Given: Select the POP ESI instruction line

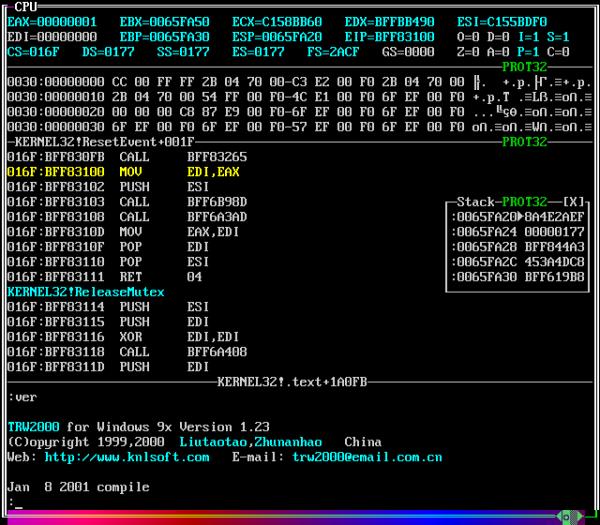Looking at the screenshot, I should pos(108,262).
